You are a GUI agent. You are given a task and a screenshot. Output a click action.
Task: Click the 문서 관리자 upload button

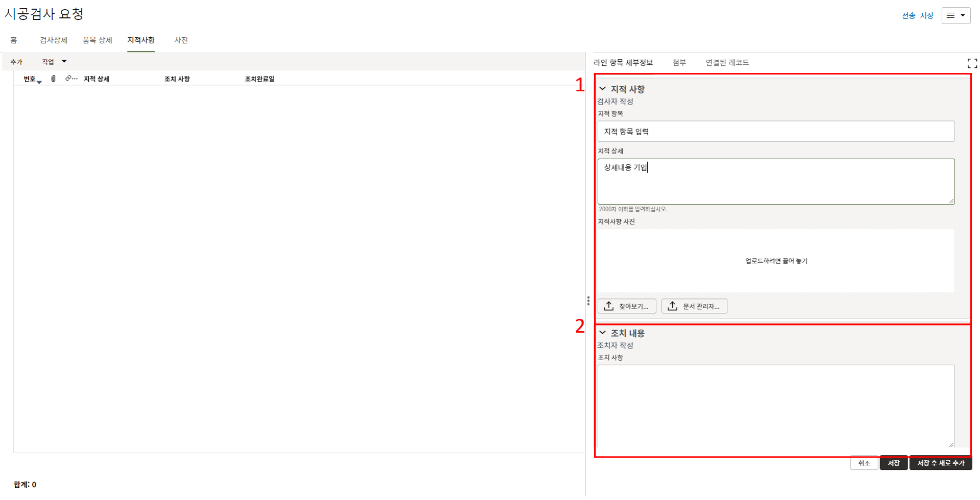tap(694, 306)
